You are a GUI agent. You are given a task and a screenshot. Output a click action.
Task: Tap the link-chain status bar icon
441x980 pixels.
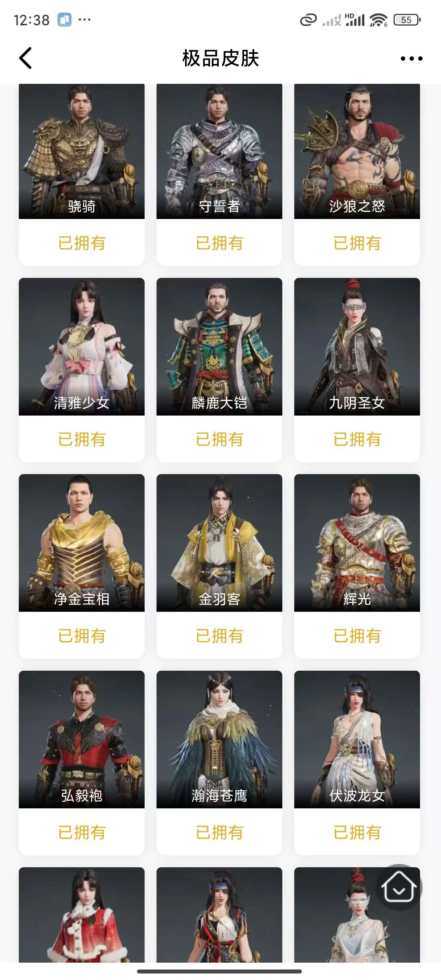click(x=308, y=20)
